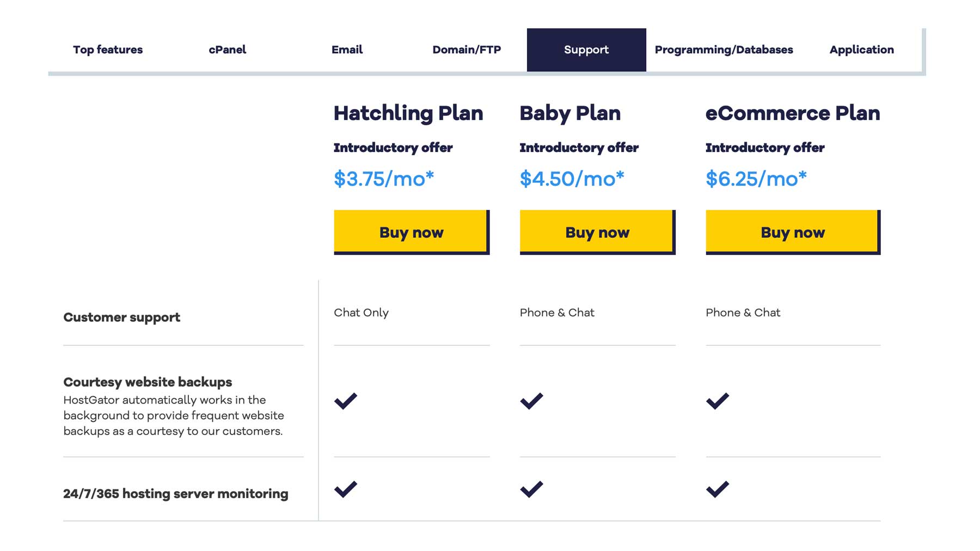This screenshot has height=551, width=980.
Task: Click the $3.75/mo introductory price
Action: (x=384, y=178)
